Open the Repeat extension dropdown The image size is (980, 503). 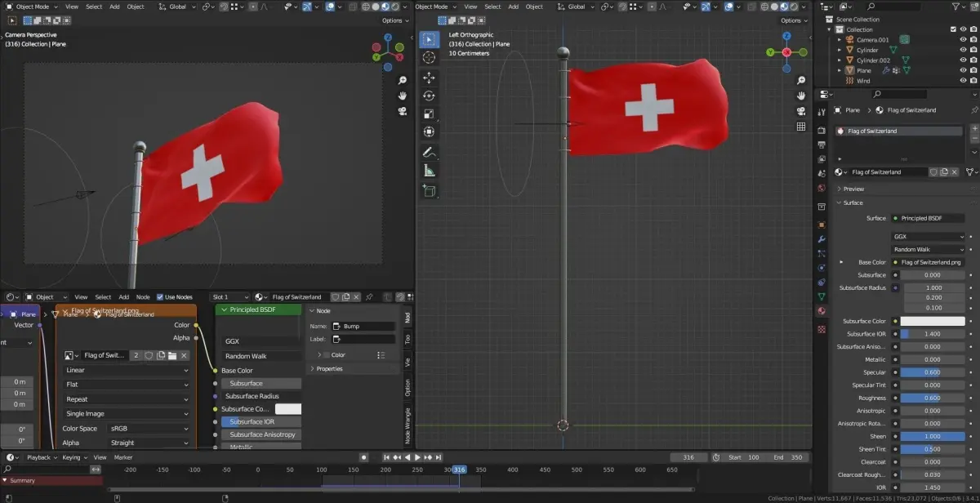pos(127,399)
